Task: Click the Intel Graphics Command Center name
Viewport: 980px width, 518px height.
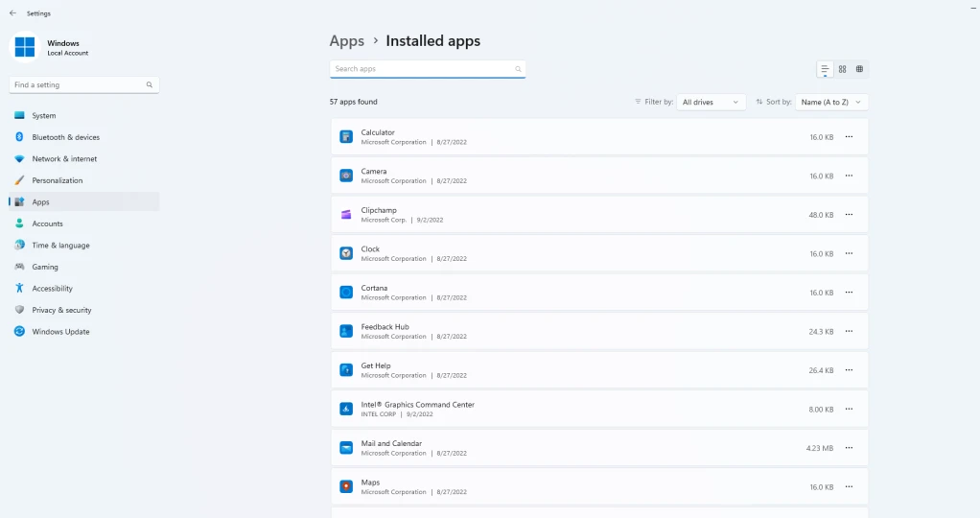Action: pyautogui.click(x=417, y=405)
